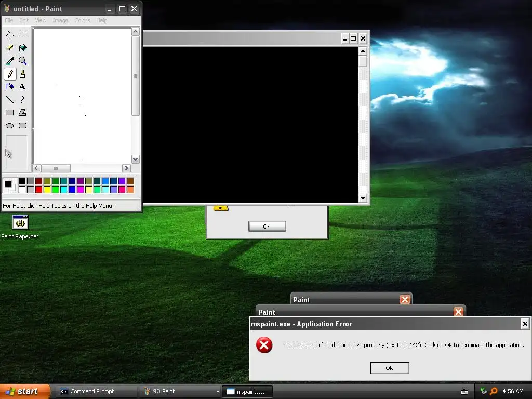Choose the Fill With Color bucket tool
The height and width of the screenshot is (399, 532).
(x=22, y=48)
